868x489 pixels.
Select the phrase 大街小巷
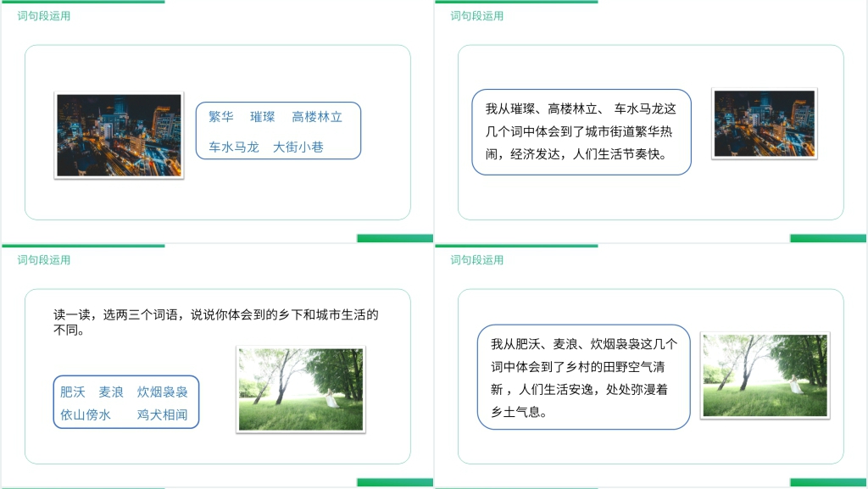click(298, 147)
